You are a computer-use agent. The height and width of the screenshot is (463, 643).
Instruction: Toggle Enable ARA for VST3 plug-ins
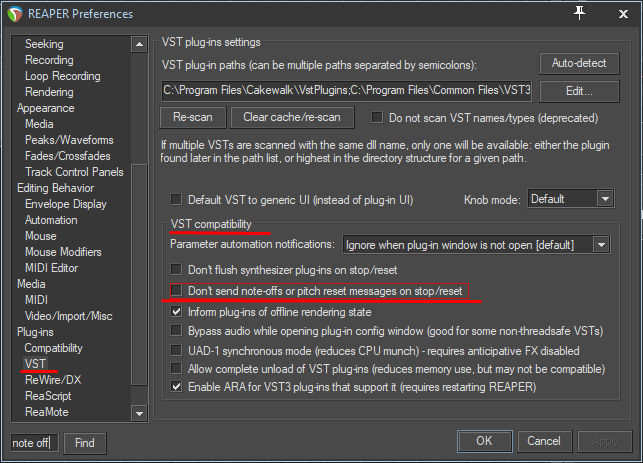(177, 386)
